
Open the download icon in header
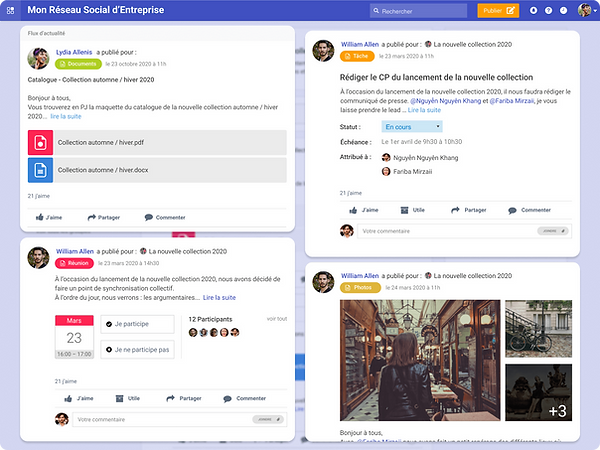click(533, 11)
